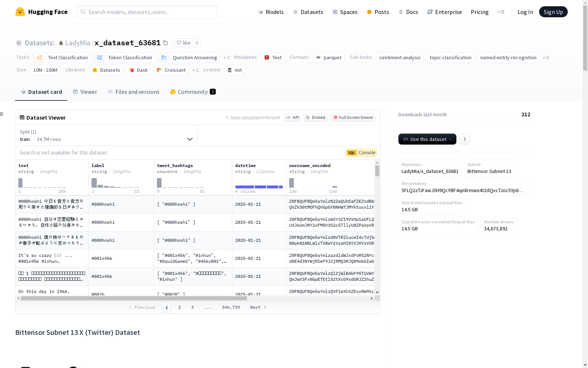
Task: Expand the Split train dropdown
Action: pyautogui.click(x=107, y=135)
